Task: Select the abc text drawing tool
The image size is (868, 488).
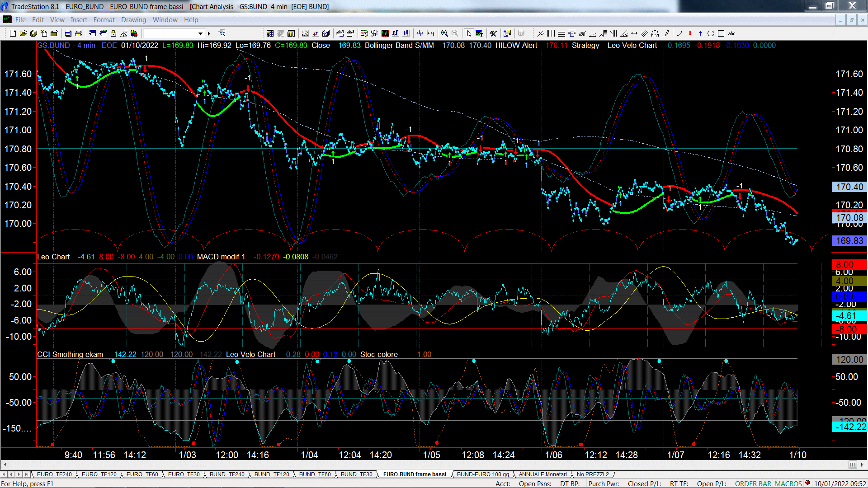Action: (x=731, y=33)
